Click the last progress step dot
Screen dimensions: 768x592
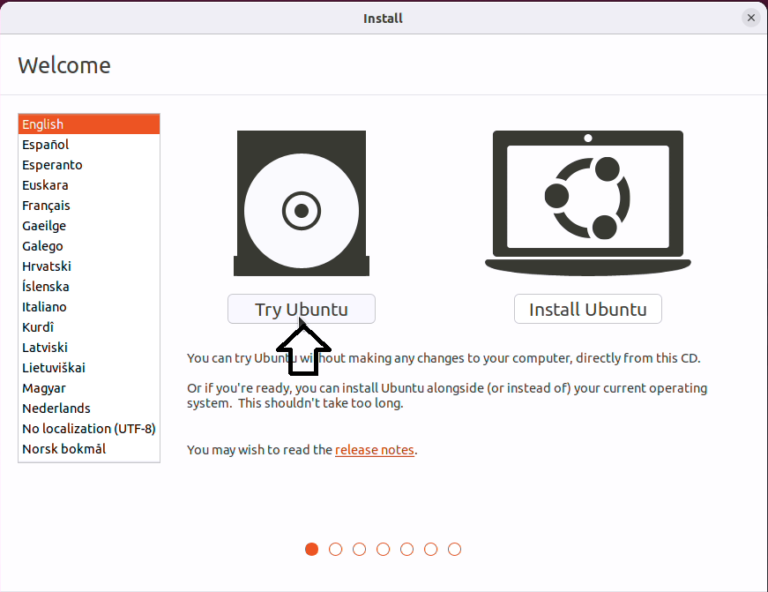[455, 549]
